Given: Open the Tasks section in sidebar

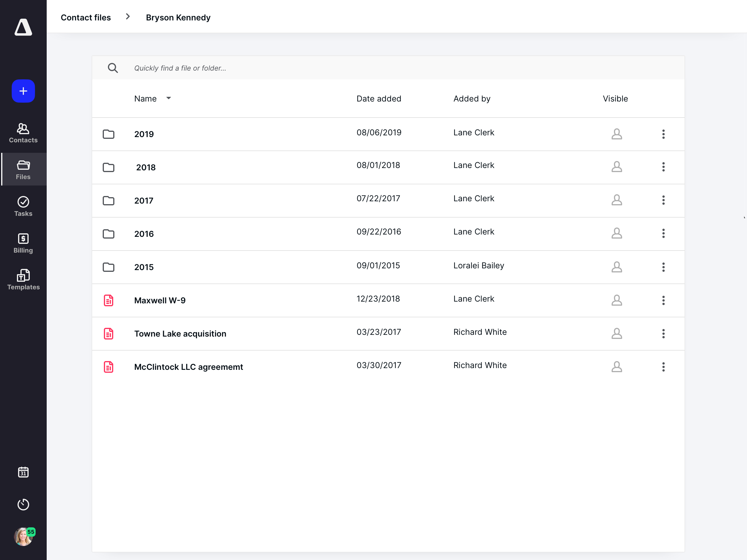Looking at the screenshot, I should click(23, 206).
